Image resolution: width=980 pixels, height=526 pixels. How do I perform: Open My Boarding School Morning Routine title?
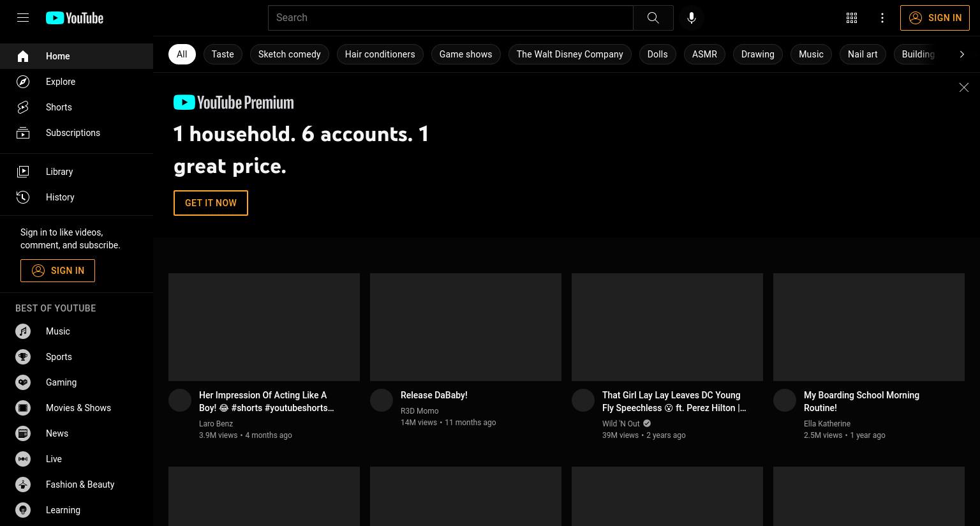click(x=861, y=402)
